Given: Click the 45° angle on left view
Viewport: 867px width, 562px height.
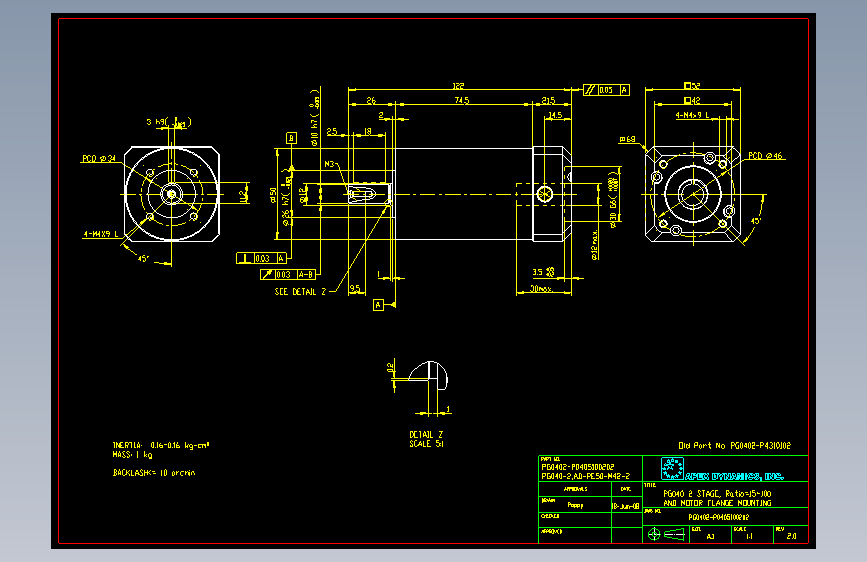Looking at the screenshot, I should (143, 258).
